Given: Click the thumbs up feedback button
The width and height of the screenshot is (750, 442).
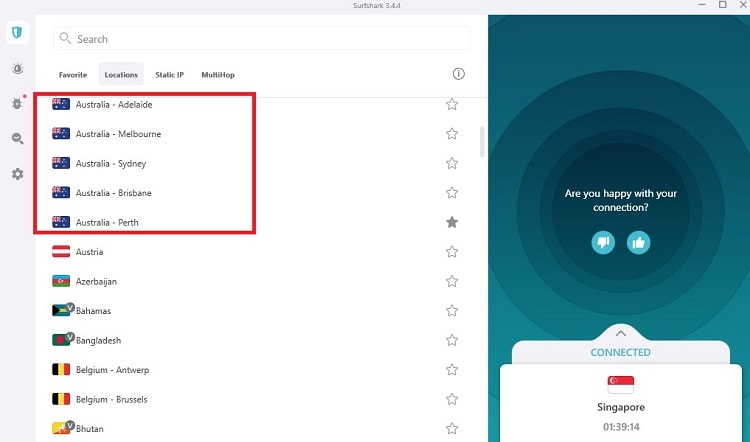Looking at the screenshot, I should pyautogui.click(x=639, y=243).
